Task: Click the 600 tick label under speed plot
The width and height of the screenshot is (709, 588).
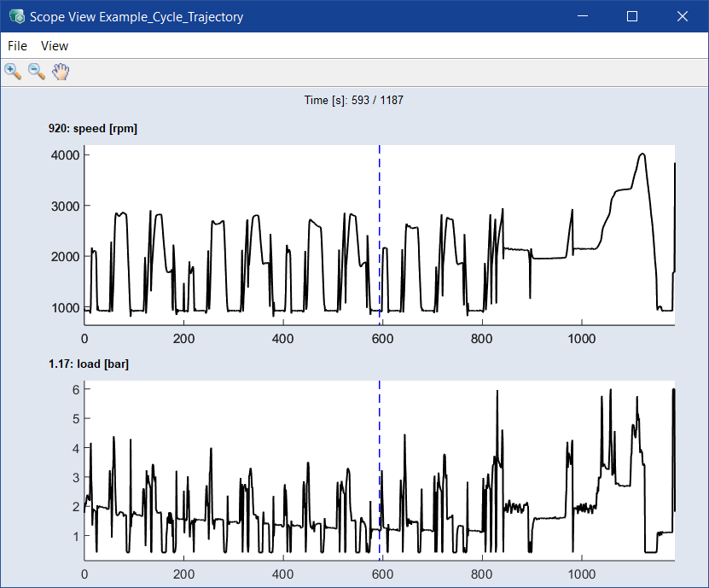Action: [382, 338]
